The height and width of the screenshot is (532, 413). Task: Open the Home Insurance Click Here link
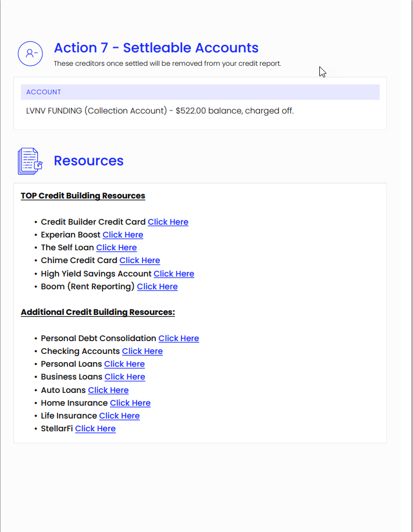[x=130, y=403]
